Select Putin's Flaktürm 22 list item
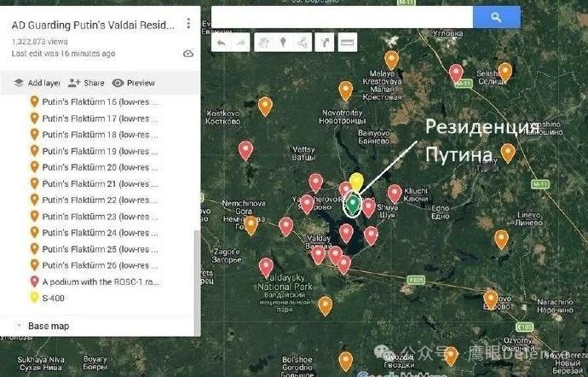 pyautogui.click(x=95, y=200)
